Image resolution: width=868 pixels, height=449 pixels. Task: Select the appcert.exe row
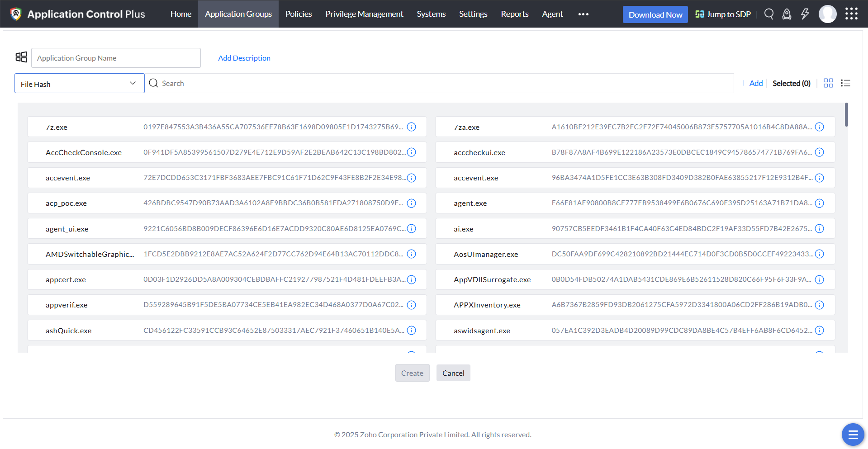(x=227, y=279)
